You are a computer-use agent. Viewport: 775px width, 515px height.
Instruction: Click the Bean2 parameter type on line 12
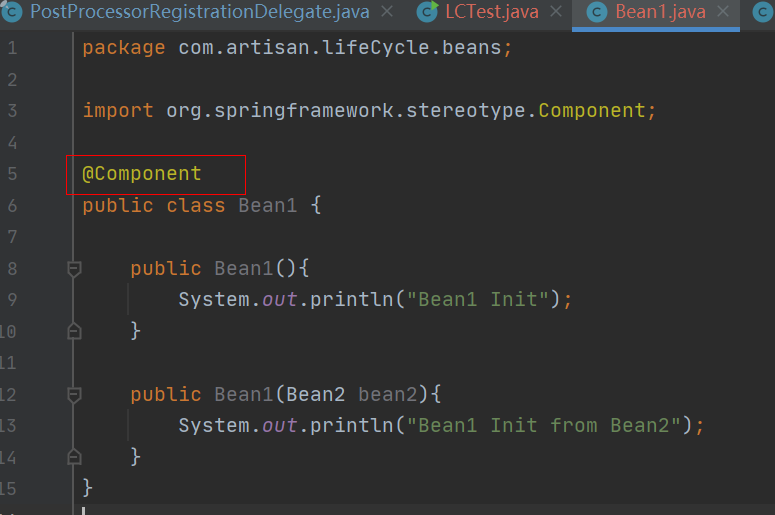pos(315,395)
